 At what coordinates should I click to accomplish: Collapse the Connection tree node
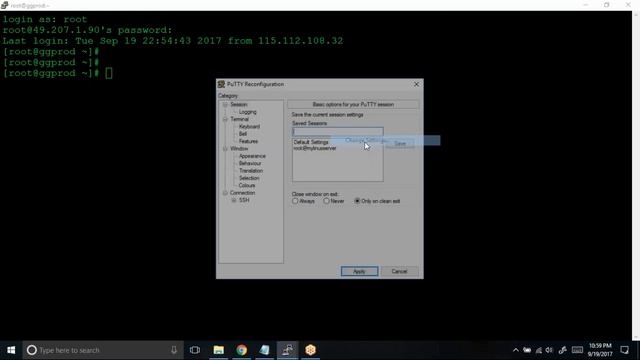pos(225,193)
